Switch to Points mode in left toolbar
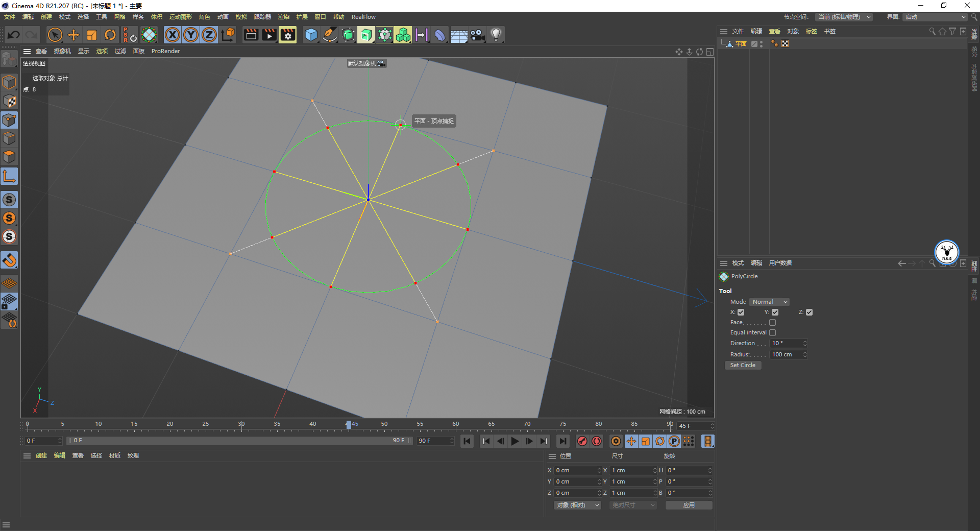Viewport: 980px width, 531px height. click(9, 120)
